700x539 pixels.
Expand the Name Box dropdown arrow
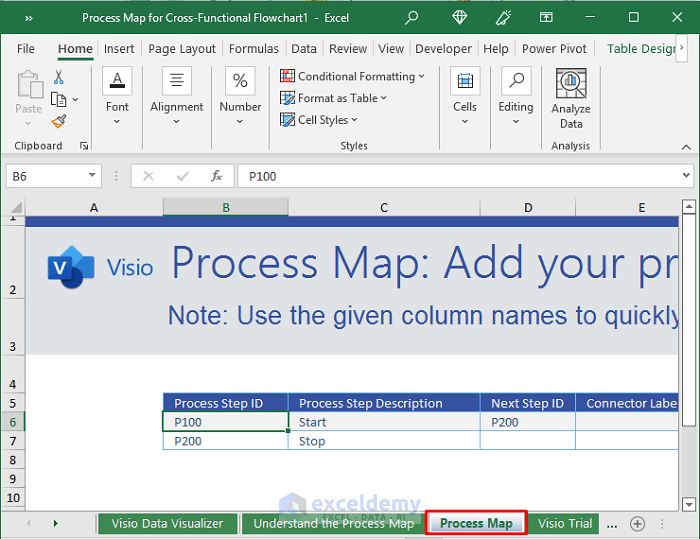pos(92,175)
